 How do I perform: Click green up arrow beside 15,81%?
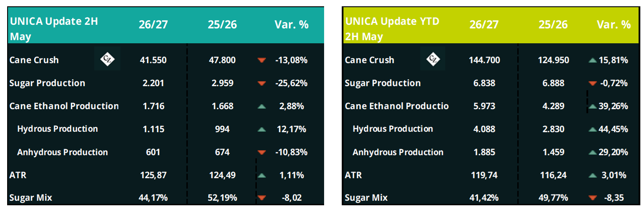(x=592, y=60)
